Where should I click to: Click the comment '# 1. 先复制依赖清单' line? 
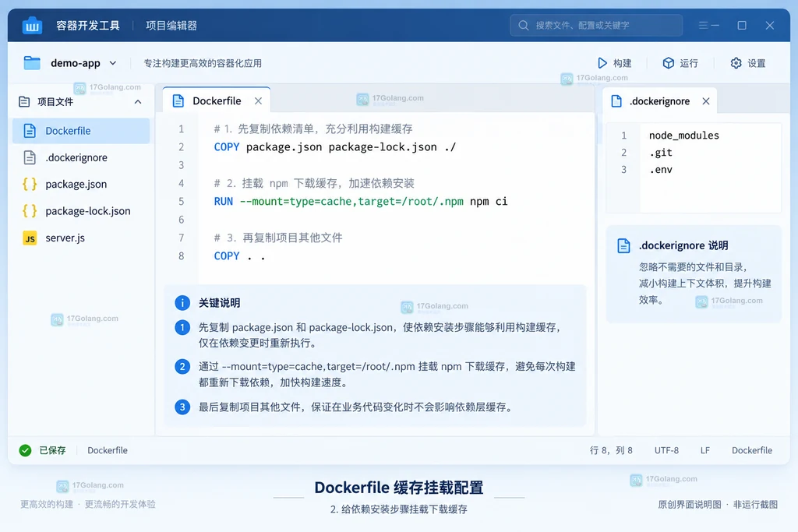coord(313,129)
